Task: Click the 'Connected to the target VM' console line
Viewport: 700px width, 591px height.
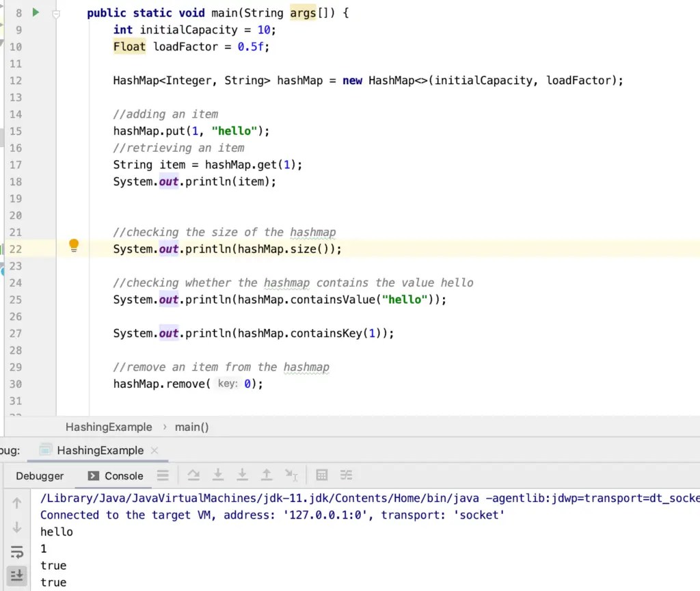Action: [x=272, y=515]
